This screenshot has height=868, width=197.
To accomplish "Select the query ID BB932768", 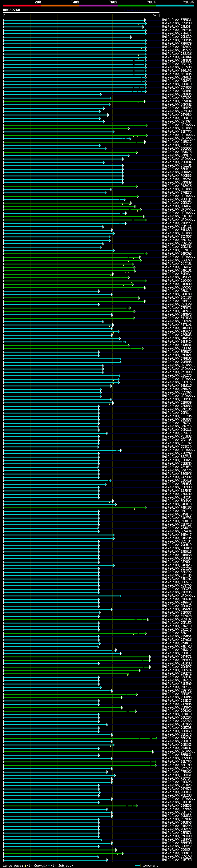I will 11,10.
